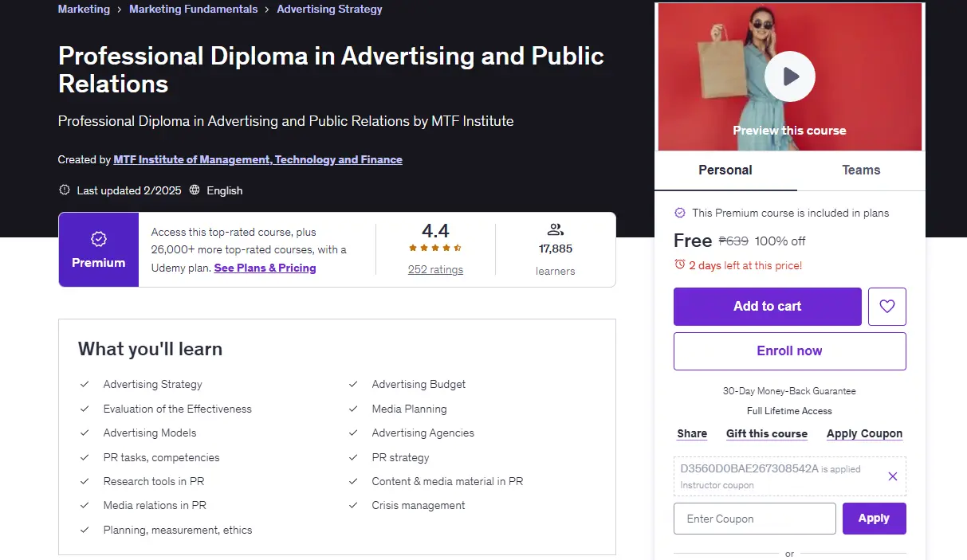The width and height of the screenshot is (967, 560).
Task: Click the star rating icons
Action: [x=435, y=249]
